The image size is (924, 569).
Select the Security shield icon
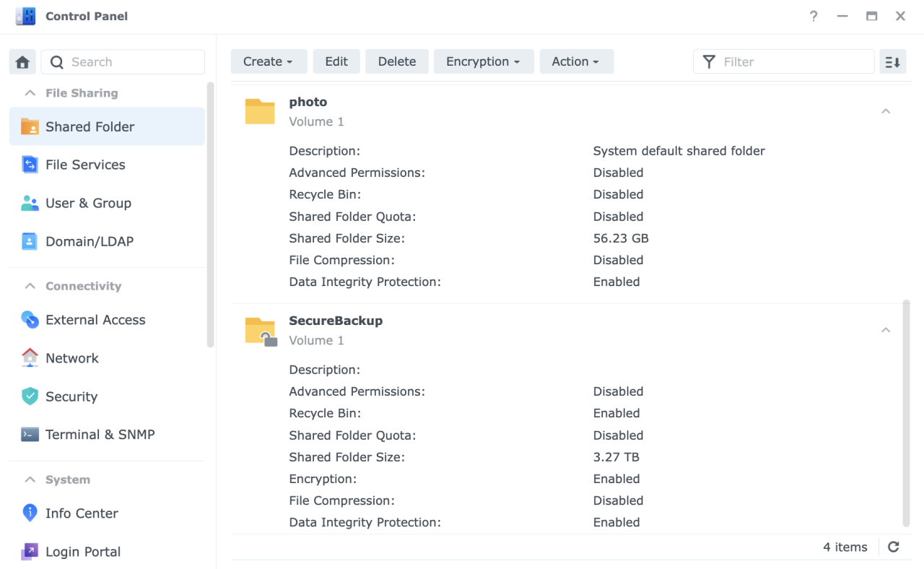pos(30,396)
